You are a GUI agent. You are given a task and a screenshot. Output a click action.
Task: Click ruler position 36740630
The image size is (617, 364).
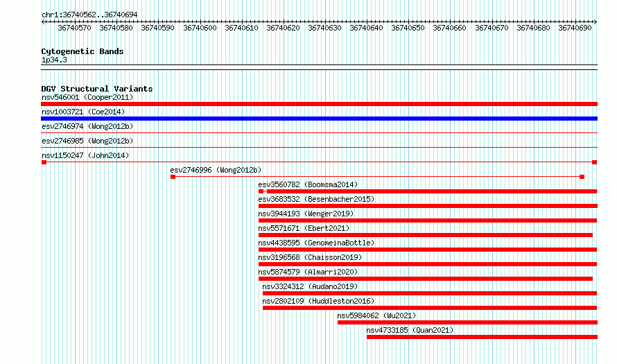tap(324, 28)
